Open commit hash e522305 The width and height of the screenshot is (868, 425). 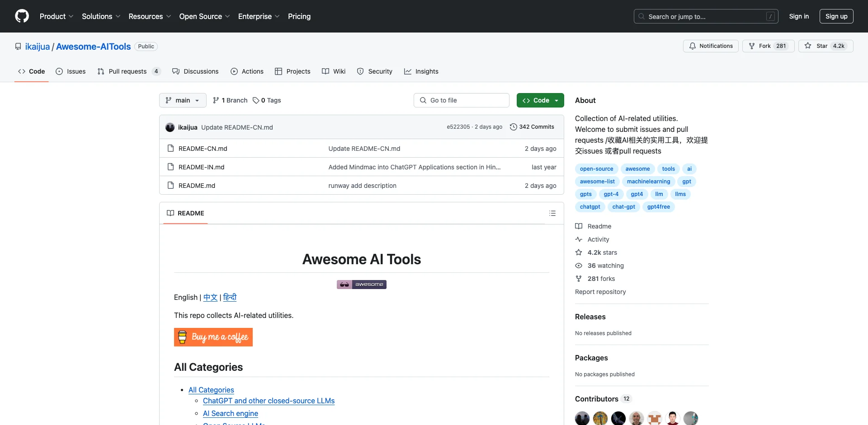458,127
